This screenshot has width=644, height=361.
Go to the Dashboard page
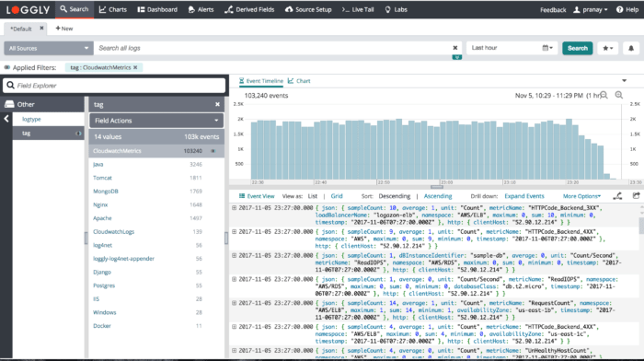click(x=157, y=9)
